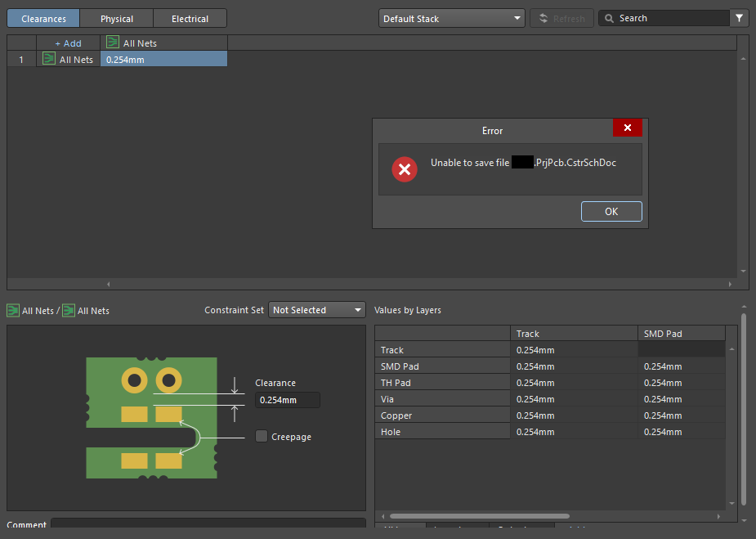Select Copper row Track value
This screenshot has width=756, height=539.
[x=574, y=415]
